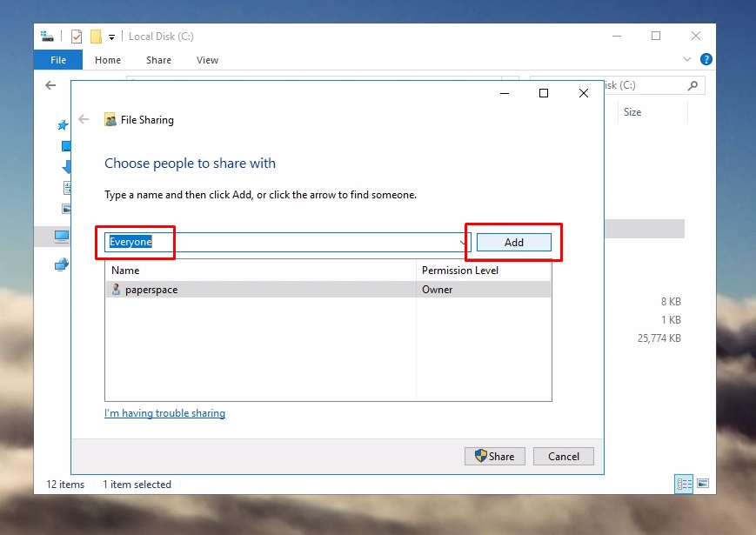Screen dimensions: 756x535
Task: Click the Downloads arrow icon in sidebar
Action: [x=66, y=166]
